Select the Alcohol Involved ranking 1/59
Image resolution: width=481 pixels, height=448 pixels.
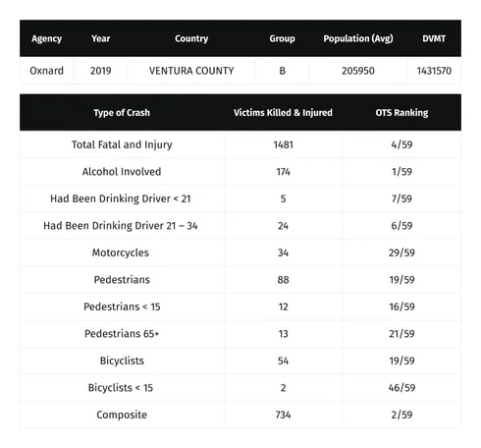[x=401, y=172]
